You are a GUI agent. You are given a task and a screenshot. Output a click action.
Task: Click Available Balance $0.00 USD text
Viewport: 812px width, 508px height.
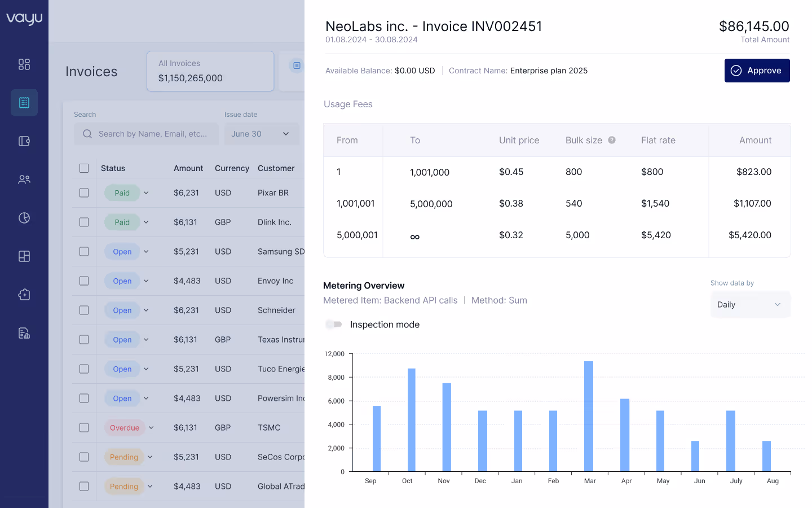[x=380, y=71]
